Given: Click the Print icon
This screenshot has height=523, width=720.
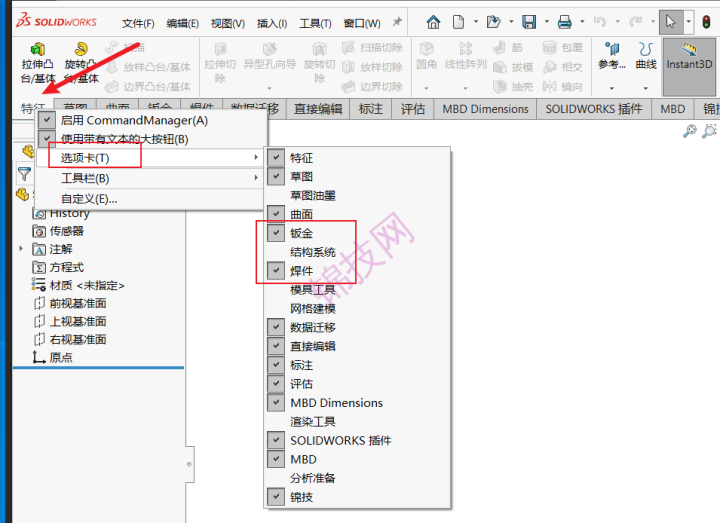Looking at the screenshot, I should (564, 22).
